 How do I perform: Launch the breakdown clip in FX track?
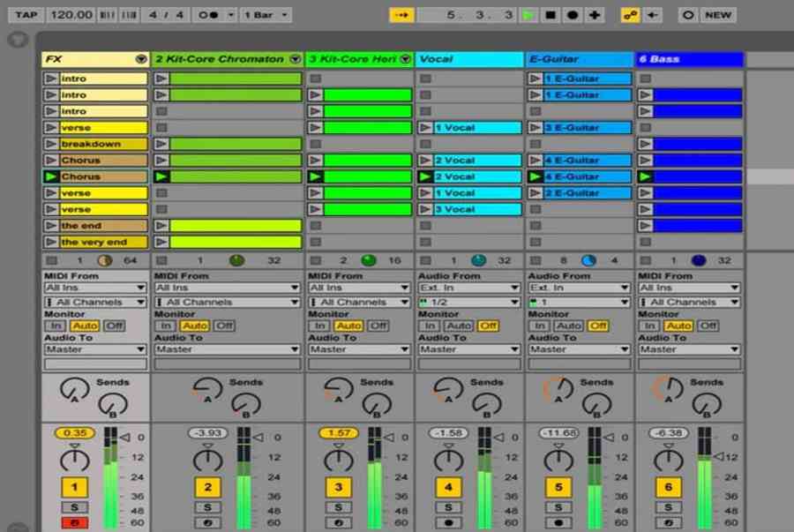[x=51, y=144]
